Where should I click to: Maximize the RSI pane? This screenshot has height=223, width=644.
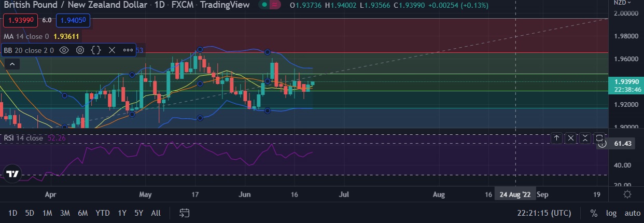pos(599,138)
